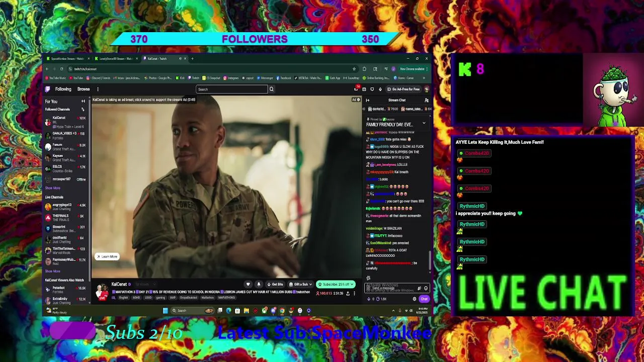Expand the pinned FAMILY FRIENDLY message
The height and width of the screenshot is (362, 644).
[424, 123]
